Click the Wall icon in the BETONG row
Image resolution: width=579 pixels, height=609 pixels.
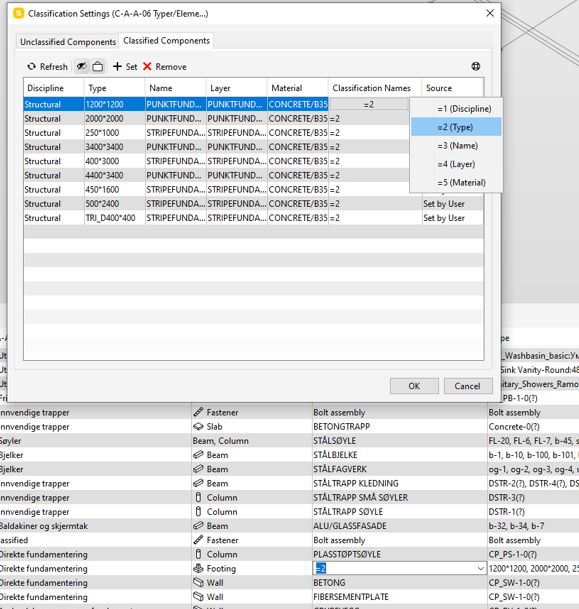pos(198,583)
